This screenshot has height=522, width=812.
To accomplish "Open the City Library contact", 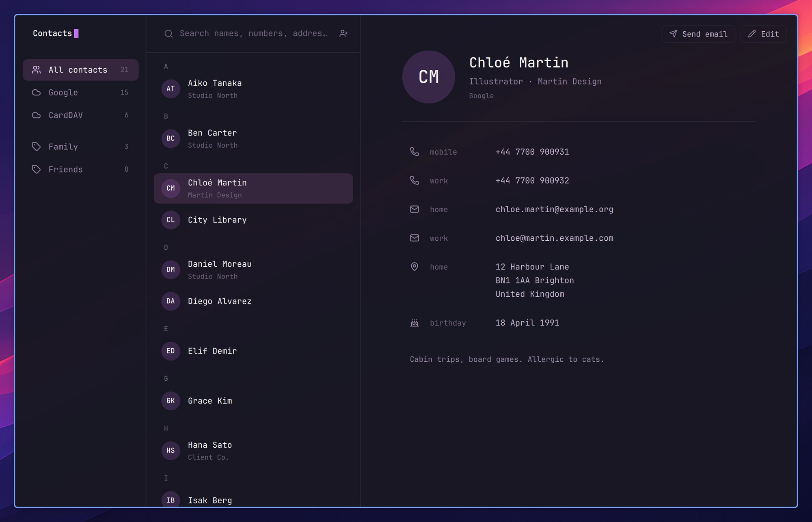I will click(x=253, y=220).
